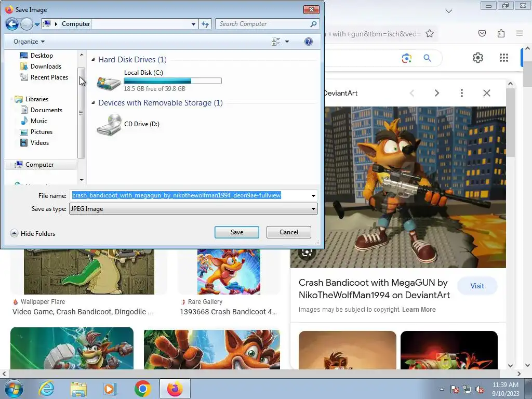Click the Save button
Viewport: 532px width, 399px height.
pos(237,232)
